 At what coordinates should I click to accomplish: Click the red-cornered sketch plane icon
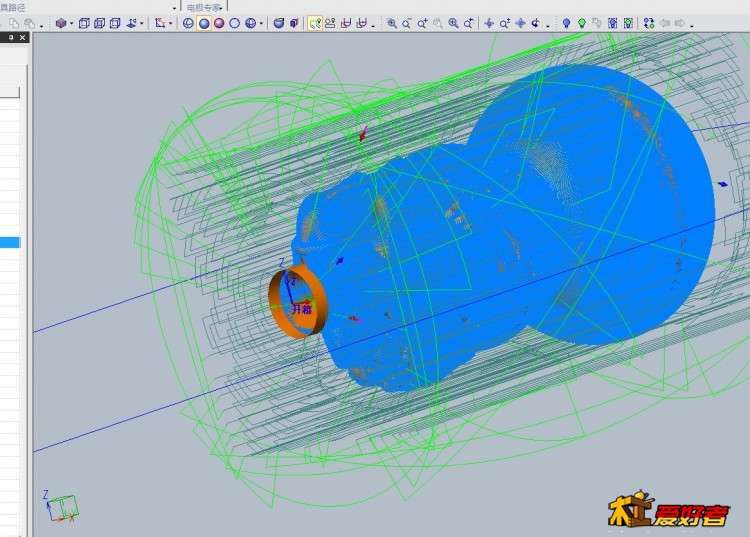(160, 23)
